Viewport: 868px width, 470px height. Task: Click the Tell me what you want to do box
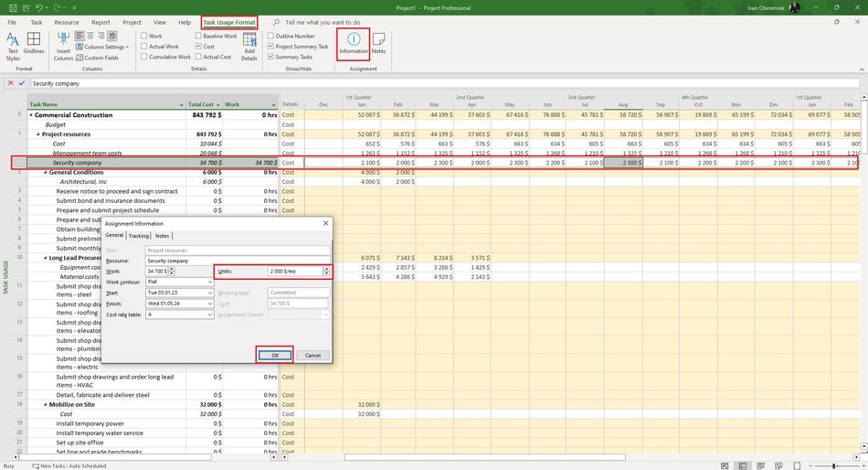(x=323, y=22)
